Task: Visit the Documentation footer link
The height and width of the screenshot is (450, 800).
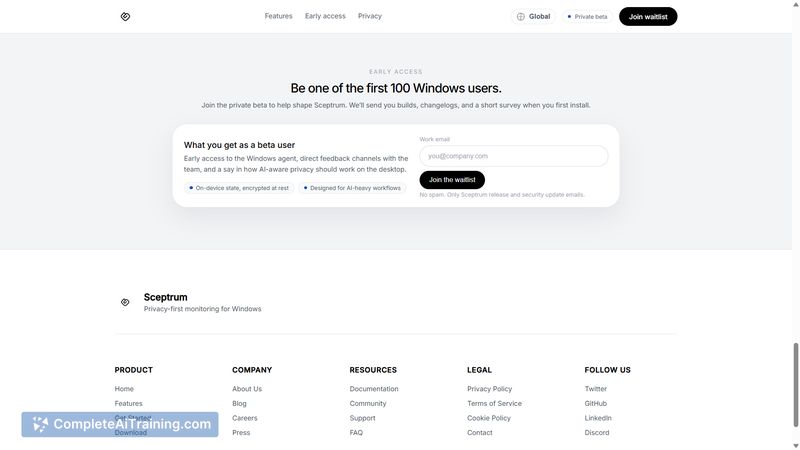Action: pyautogui.click(x=374, y=389)
